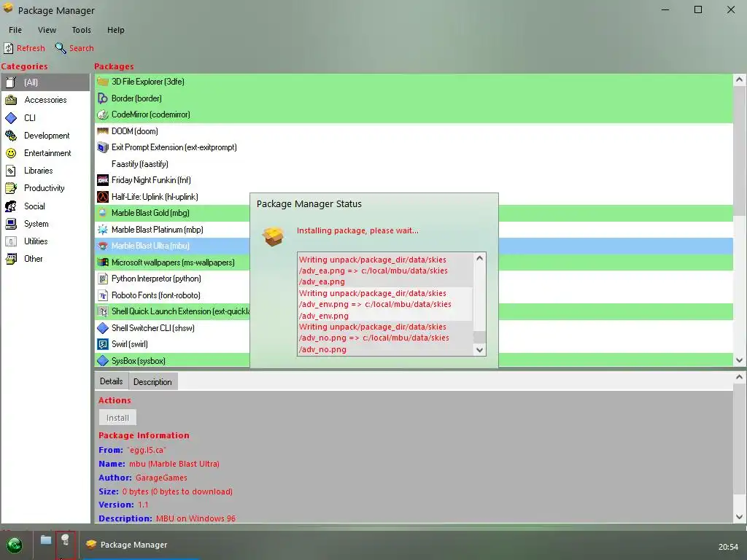Switch to the Details tab
The width and height of the screenshot is (747, 560).
(112, 381)
